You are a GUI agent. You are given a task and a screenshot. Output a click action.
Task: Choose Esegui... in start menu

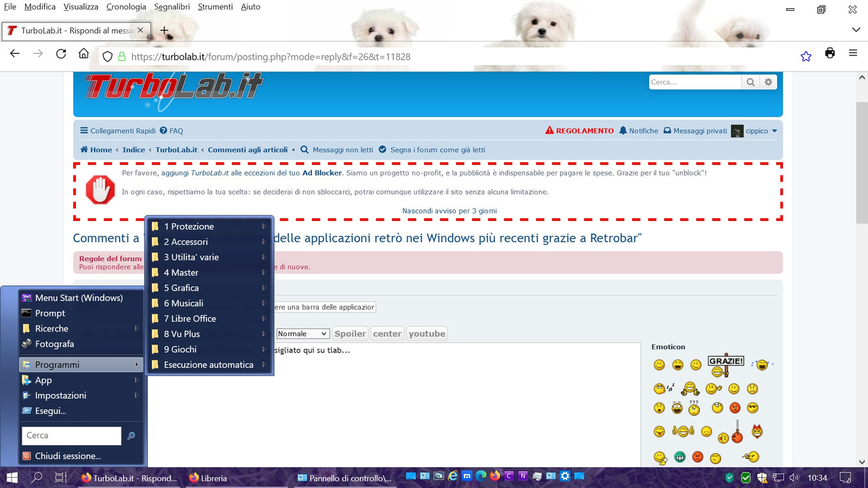tap(81, 411)
